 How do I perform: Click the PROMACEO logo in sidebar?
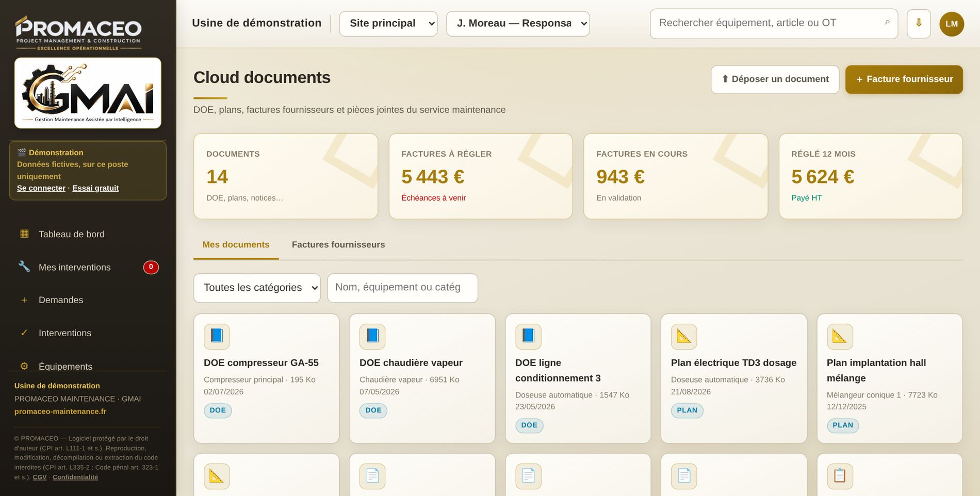(78, 33)
